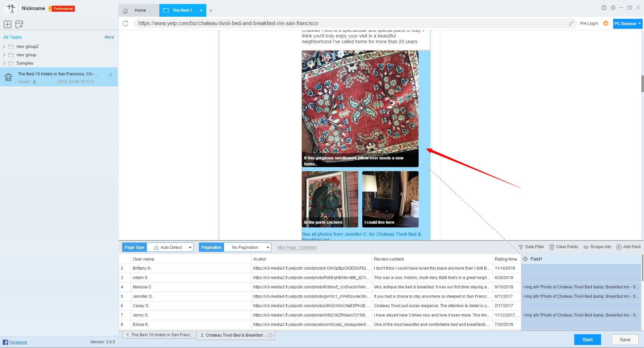Image resolution: width=644 pixels, height=348 pixels.
Task: Click the Field1 target crosshair icon
Action: click(525, 259)
